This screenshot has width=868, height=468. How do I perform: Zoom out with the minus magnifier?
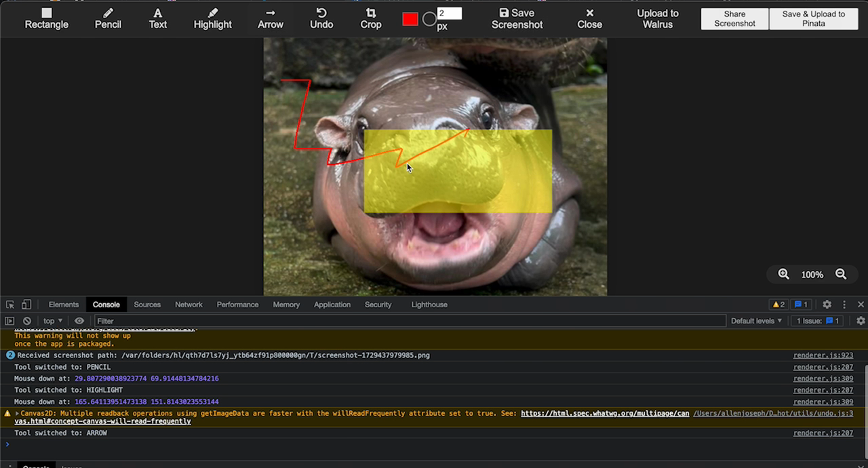[x=841, y=274]
